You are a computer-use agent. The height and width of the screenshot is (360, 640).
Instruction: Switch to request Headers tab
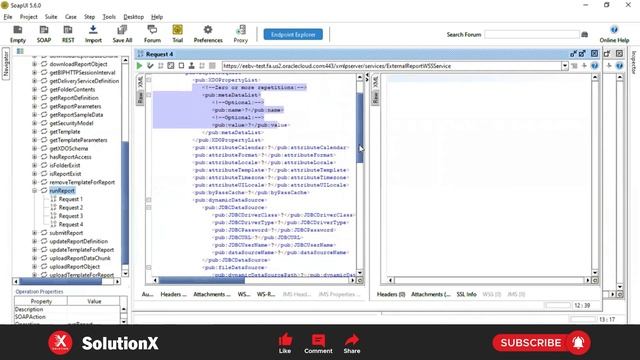click(x=173, y=294)
